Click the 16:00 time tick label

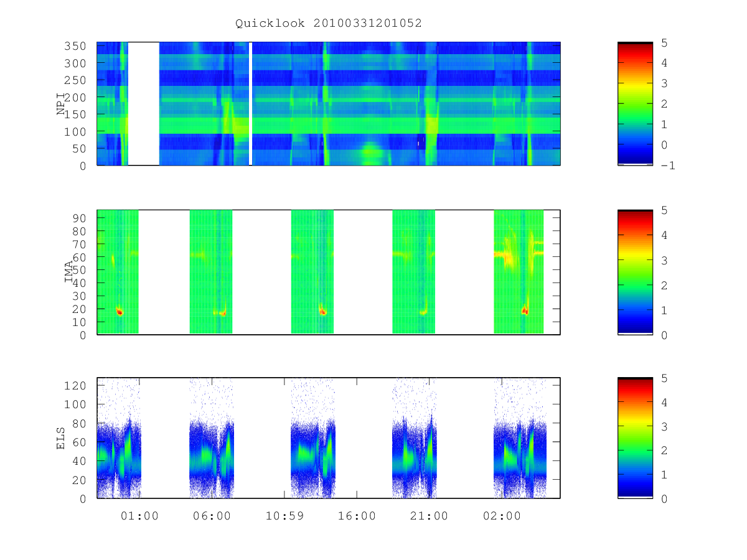[357, 516]
